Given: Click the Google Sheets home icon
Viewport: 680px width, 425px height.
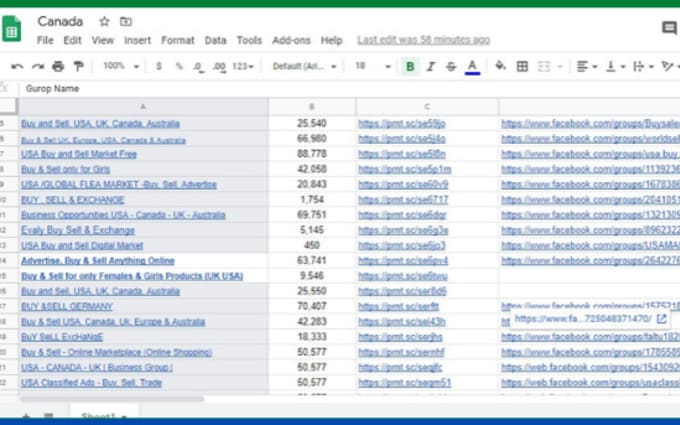Looking at the screenshot, I should point(11,29).
